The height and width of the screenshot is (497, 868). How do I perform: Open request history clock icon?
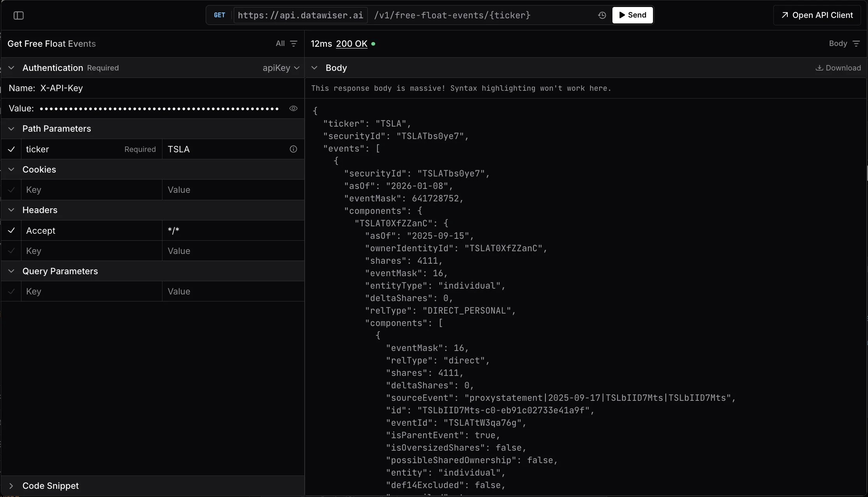(x=602, y=15)
